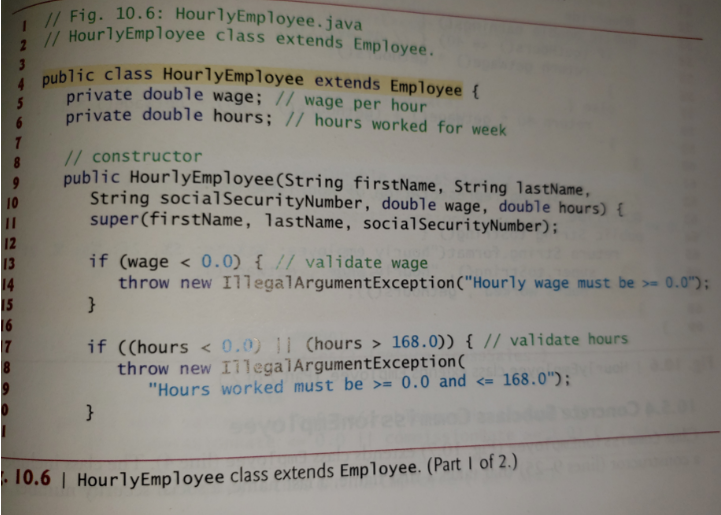Click the 'private double wage' declaration
This screenshot has height=515, width=721.
164,96
